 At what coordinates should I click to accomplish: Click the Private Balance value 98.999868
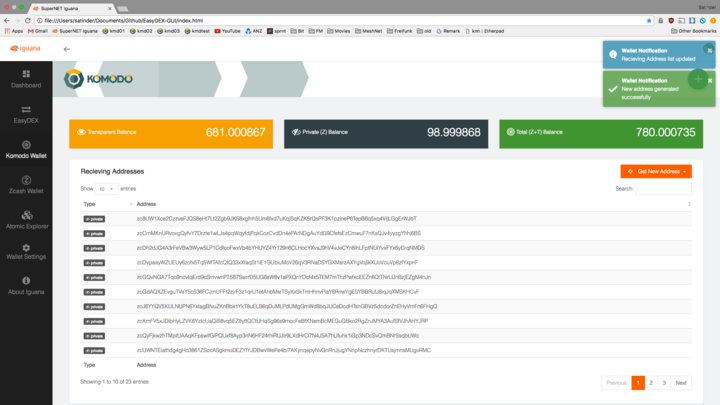[x=454, y=132]
